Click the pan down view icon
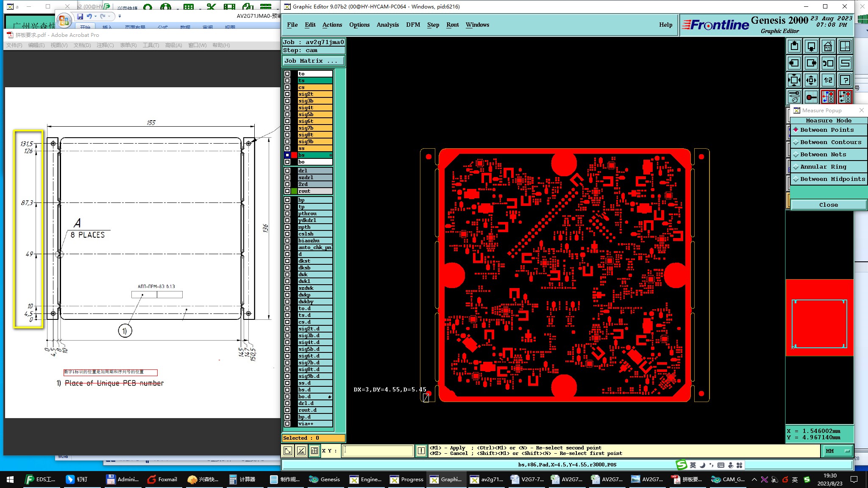This screenshot has width=868, height=488. click(x=811, y=46)
